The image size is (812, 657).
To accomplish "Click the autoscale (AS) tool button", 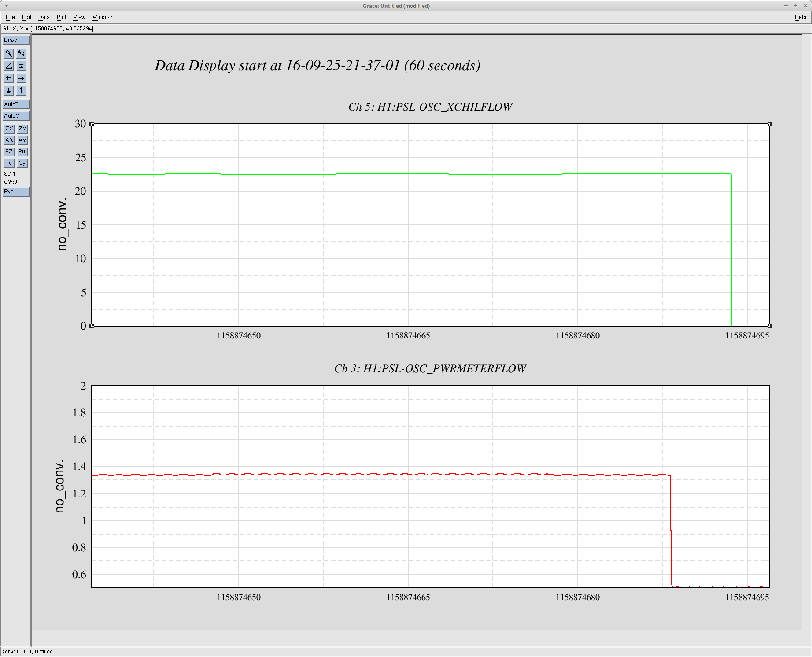I will coord(21,54).
